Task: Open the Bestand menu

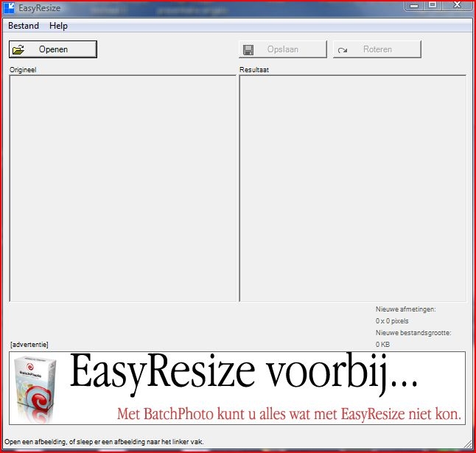Action: pyautogui.click(x=24, y=26)
